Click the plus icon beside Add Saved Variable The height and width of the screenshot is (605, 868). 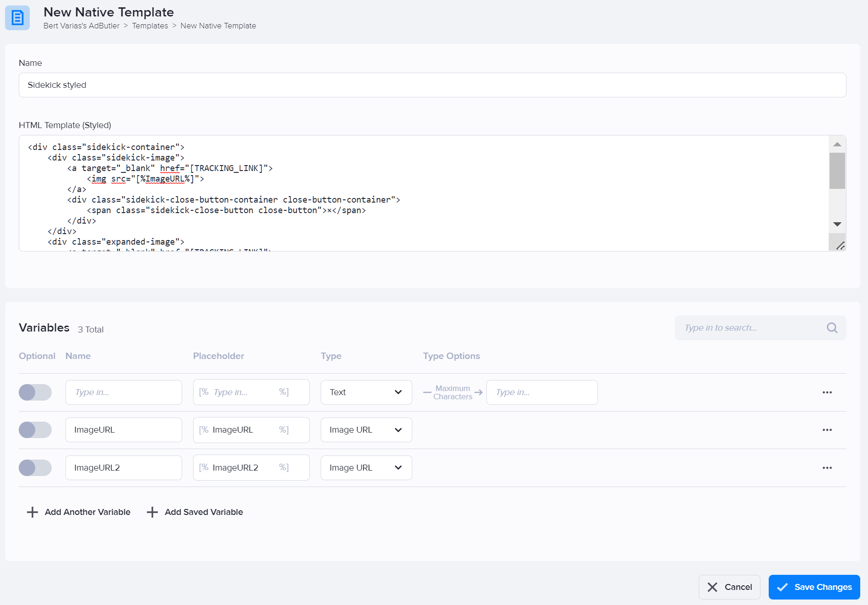coord(152,512)
